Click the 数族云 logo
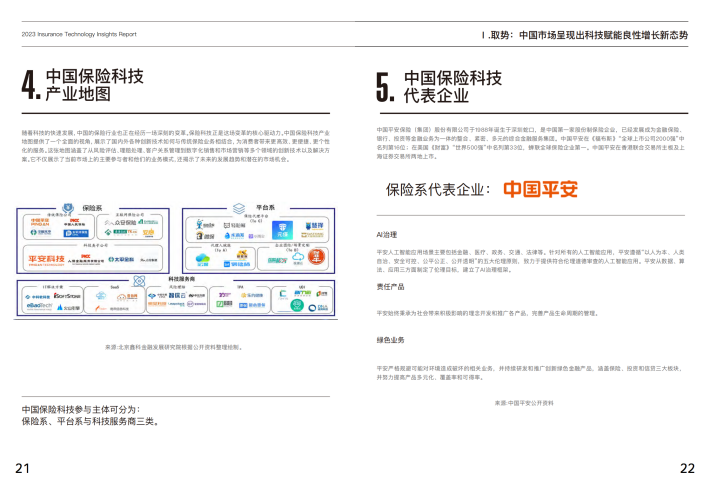 [x=177, y=295]
